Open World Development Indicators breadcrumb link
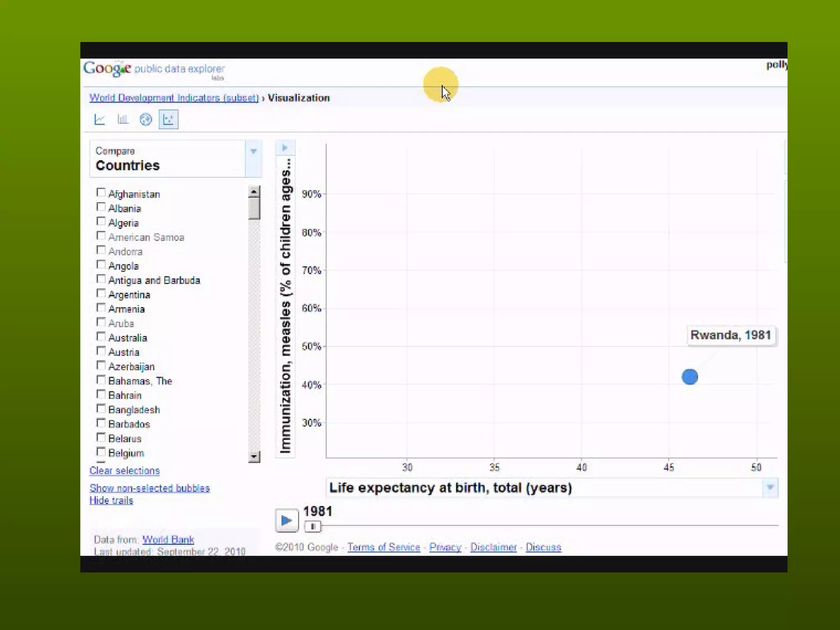Viewport: 840px width, 630px height. click(174, 98)
